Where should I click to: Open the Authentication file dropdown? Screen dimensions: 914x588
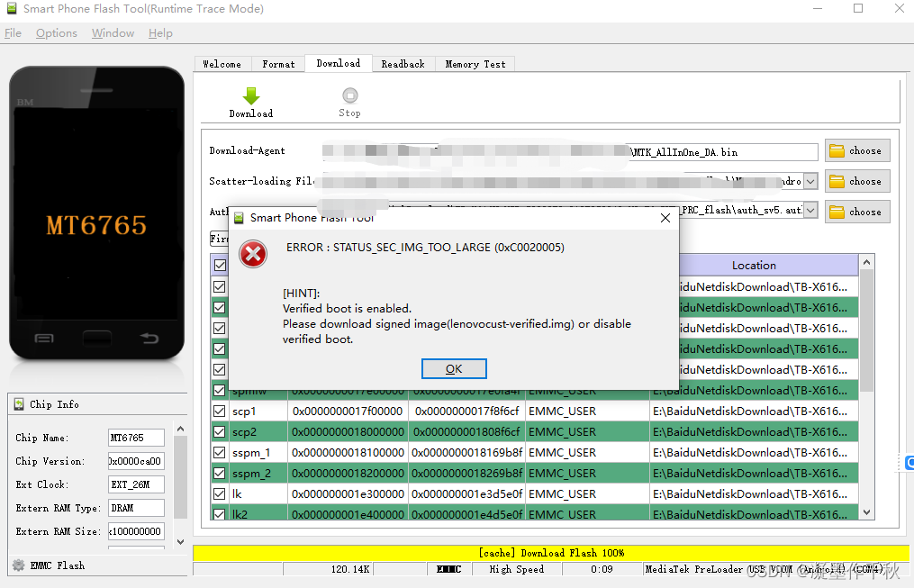[810, 211]
